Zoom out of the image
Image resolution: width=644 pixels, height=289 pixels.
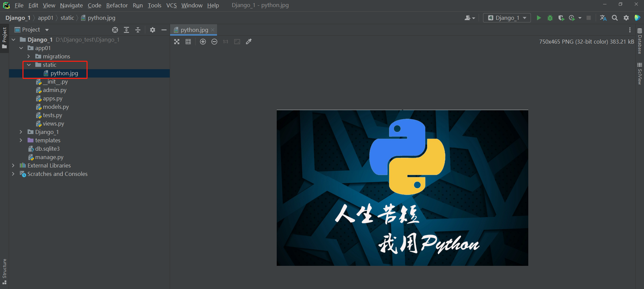214,42
